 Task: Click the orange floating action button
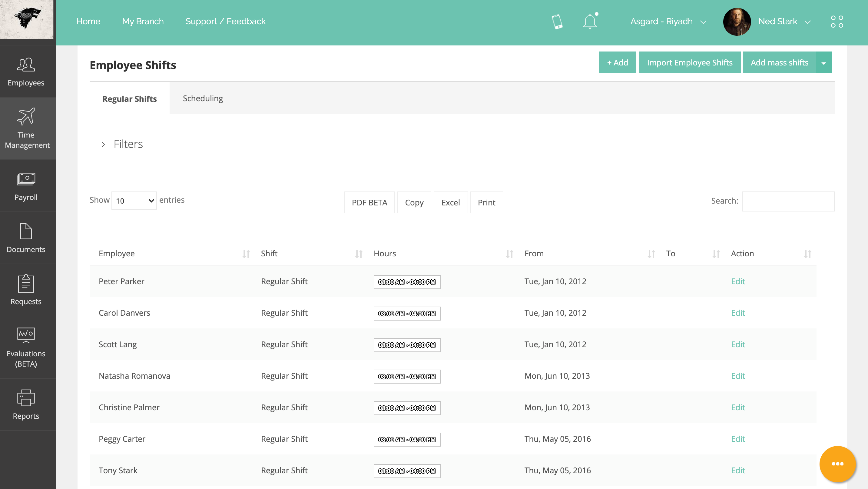(x=838, y=464)
